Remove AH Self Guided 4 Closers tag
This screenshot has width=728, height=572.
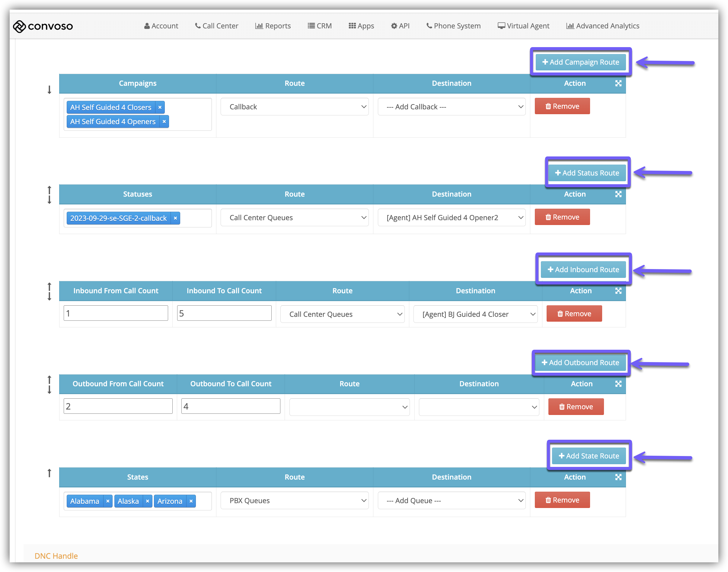pyautogui.click(x=160, y=108)
